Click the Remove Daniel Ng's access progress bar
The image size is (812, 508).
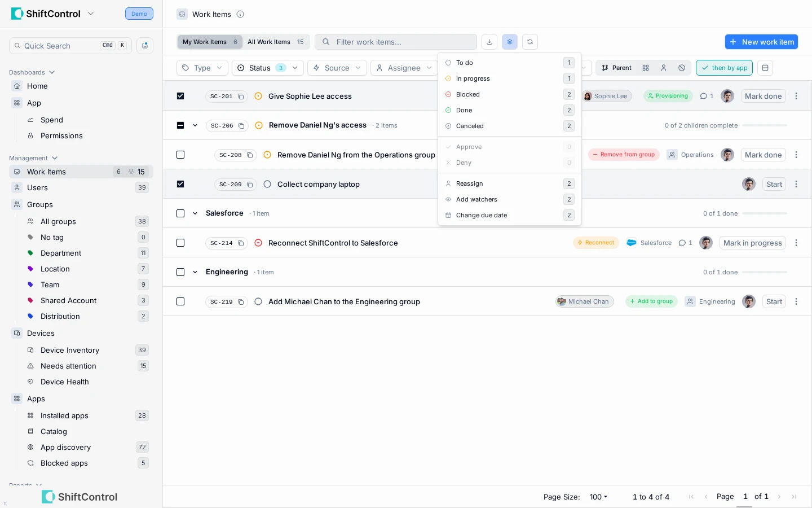point(765,125)
